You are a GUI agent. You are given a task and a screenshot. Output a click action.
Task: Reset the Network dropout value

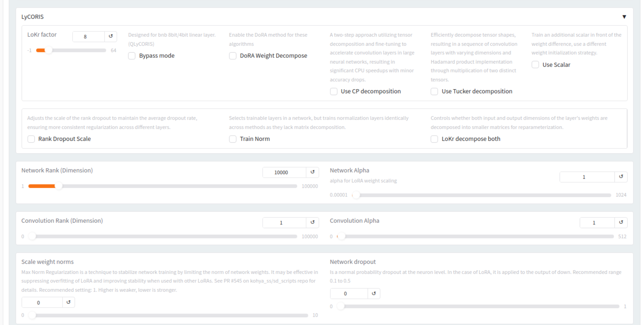[x=374, y=293]
